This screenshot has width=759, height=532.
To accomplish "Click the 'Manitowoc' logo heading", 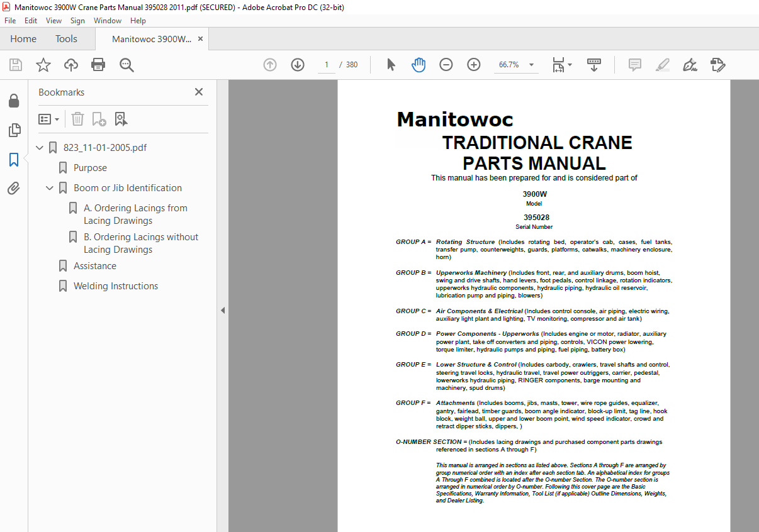I will (455, 119).
